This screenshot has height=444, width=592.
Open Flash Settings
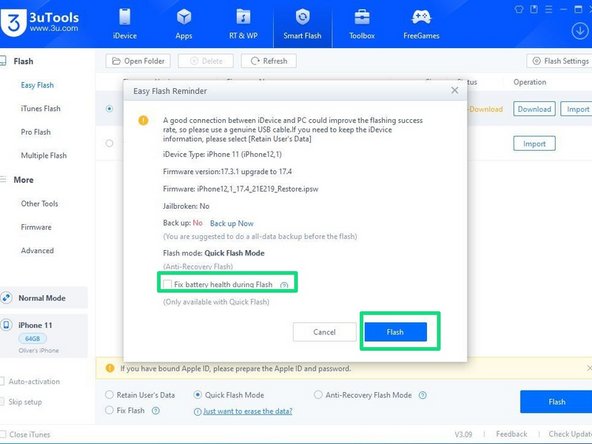point(560,61)
